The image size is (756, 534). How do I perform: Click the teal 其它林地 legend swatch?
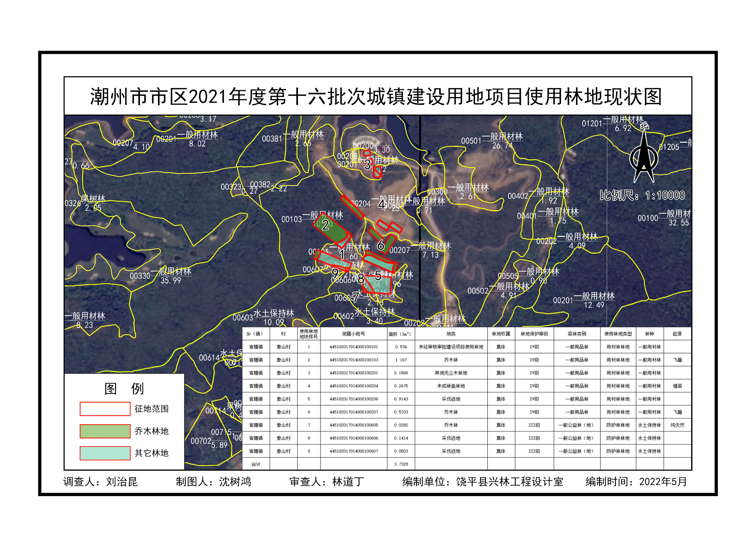pyautogui.click(x=105, y=453)
